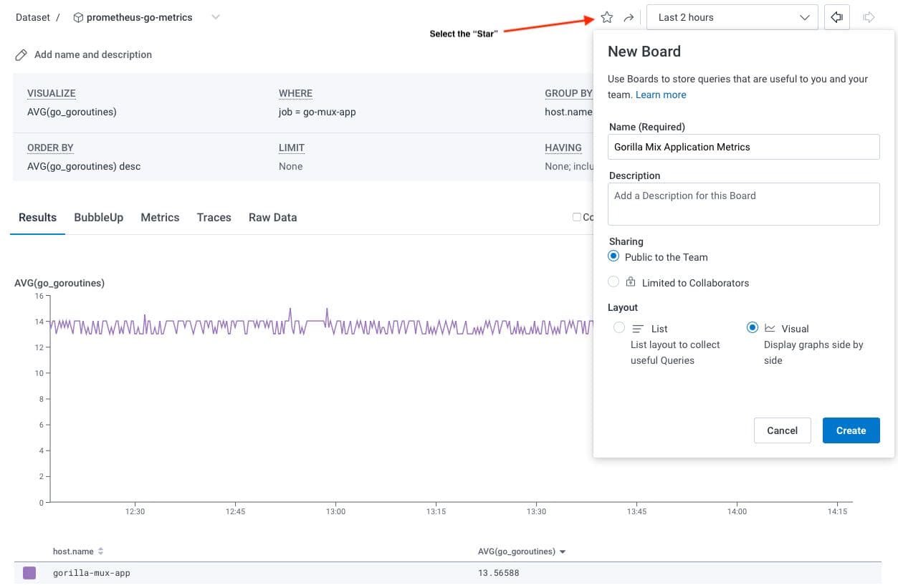Open the Last 2 hours time dropdown
Viewport: 898px width, 588px height.
[x=732, y=17]
